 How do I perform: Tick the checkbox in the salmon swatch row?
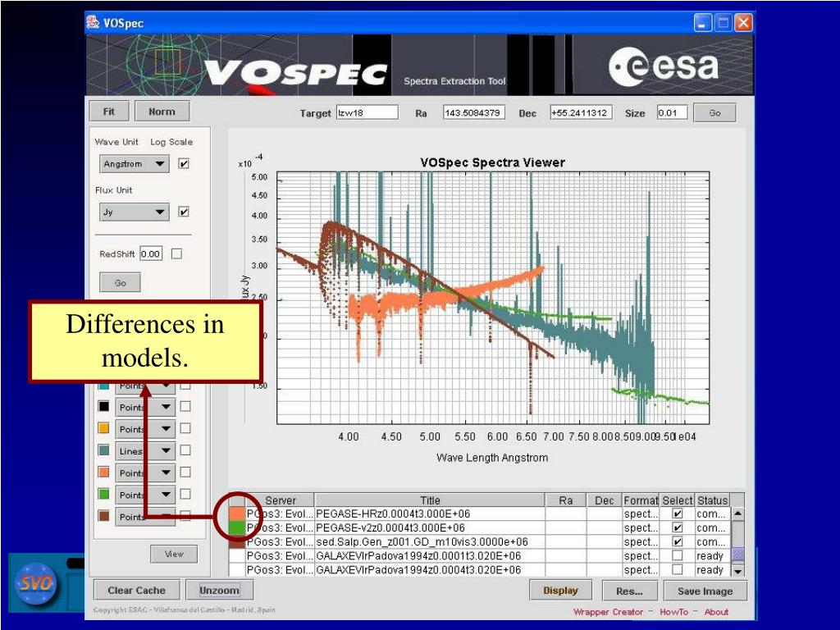point(185,472)
